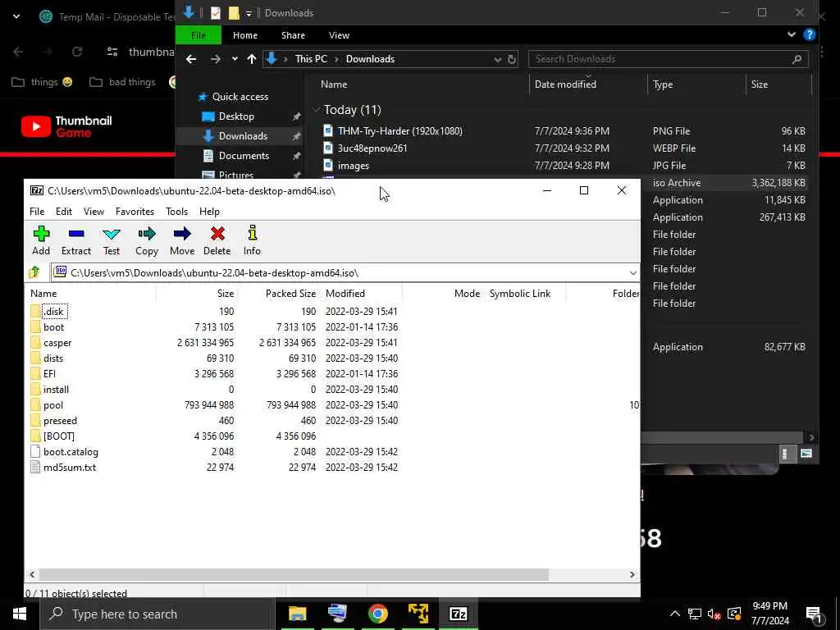Switch to the Explorer Home ribbon tab
Viewport: 840px width, 630px height.
pos(244,34)
